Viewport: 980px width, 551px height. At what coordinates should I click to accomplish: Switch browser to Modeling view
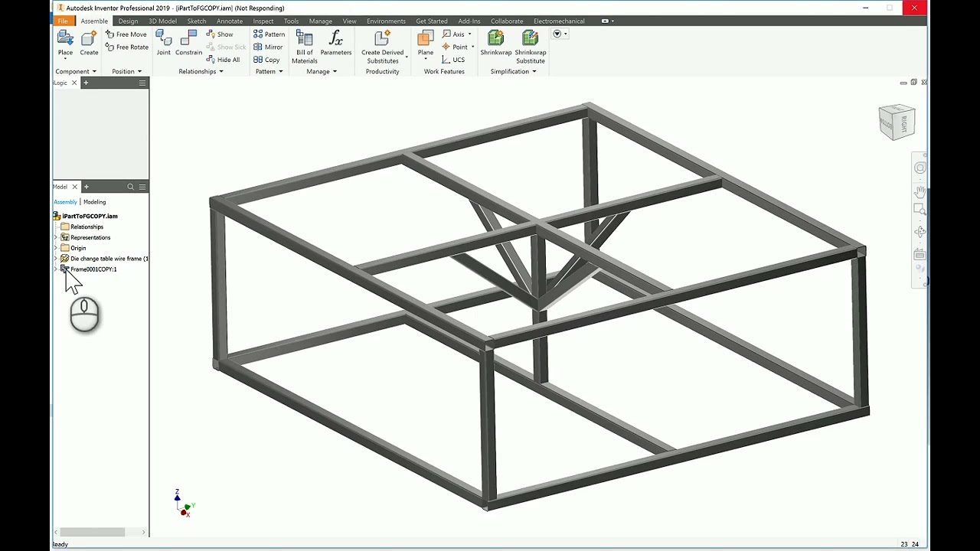pyautogui.click(x=94, y=202)
